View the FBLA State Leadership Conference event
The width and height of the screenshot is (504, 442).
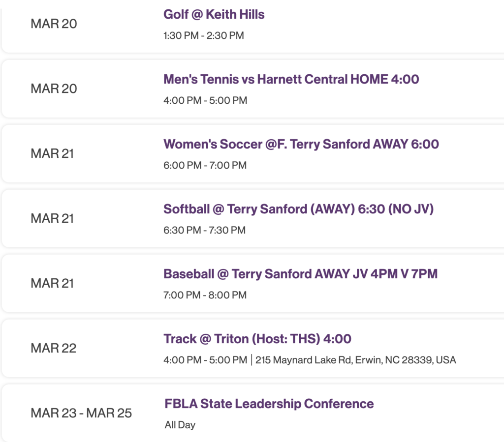269,404
